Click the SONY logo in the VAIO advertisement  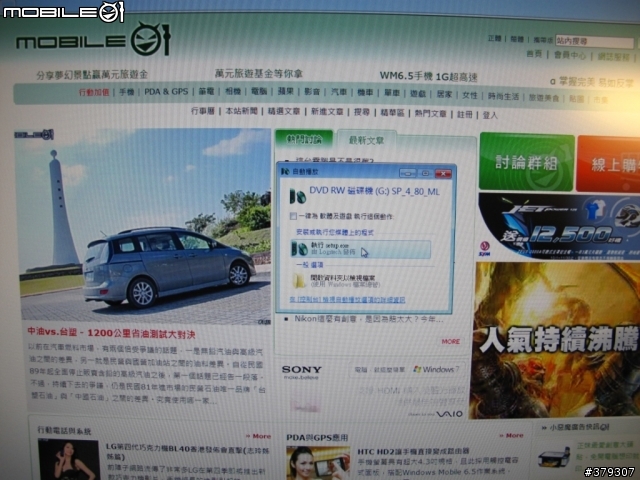[302, 370]
